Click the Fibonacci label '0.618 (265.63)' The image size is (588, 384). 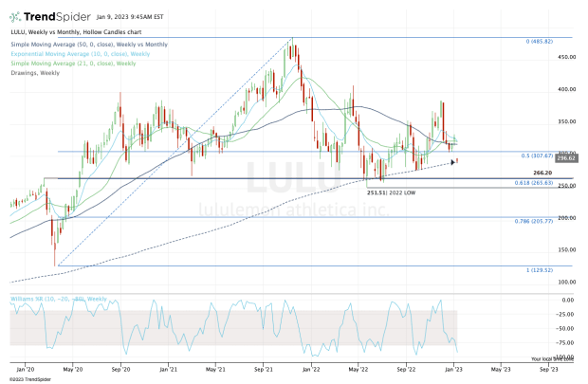534,183
